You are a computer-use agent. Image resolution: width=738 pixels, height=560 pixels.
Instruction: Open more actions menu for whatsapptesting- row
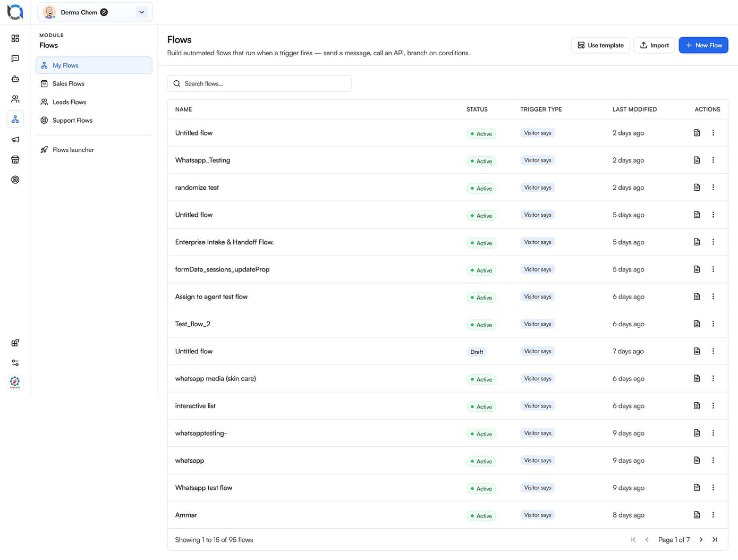(x=713, y=433)
